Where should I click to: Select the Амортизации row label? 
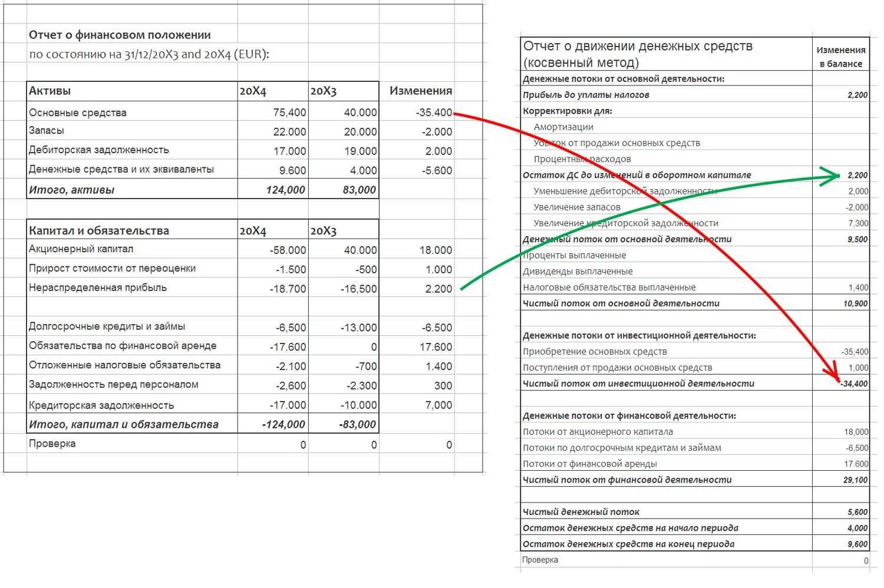pos(563,127)
